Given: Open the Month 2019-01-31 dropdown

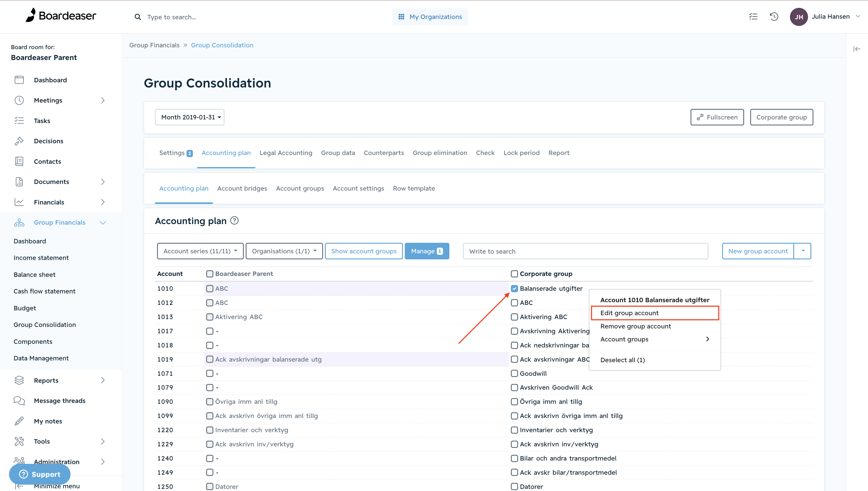Looking at the screenshot, I should pos(190,117).
